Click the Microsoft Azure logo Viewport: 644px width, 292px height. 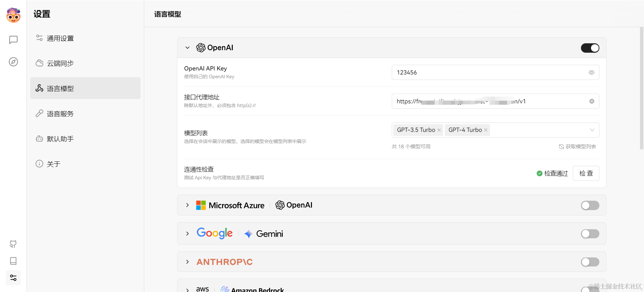(x=230, y=205)
